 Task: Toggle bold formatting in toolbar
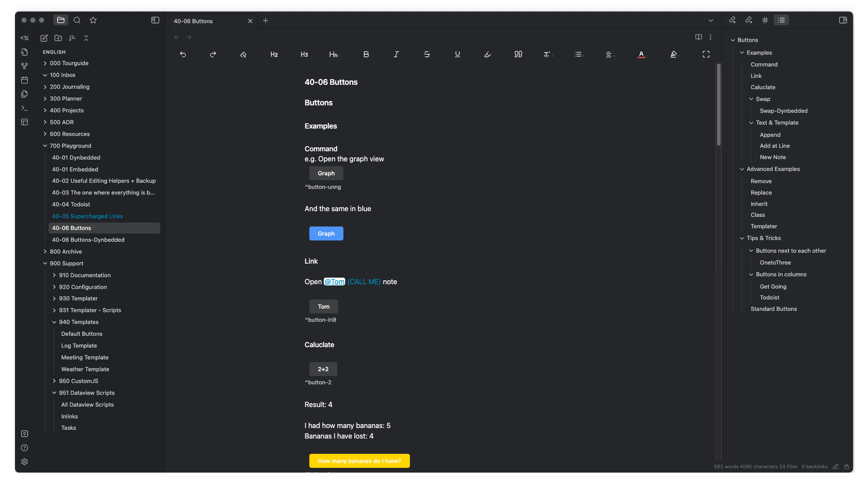[x=366, y=55]
